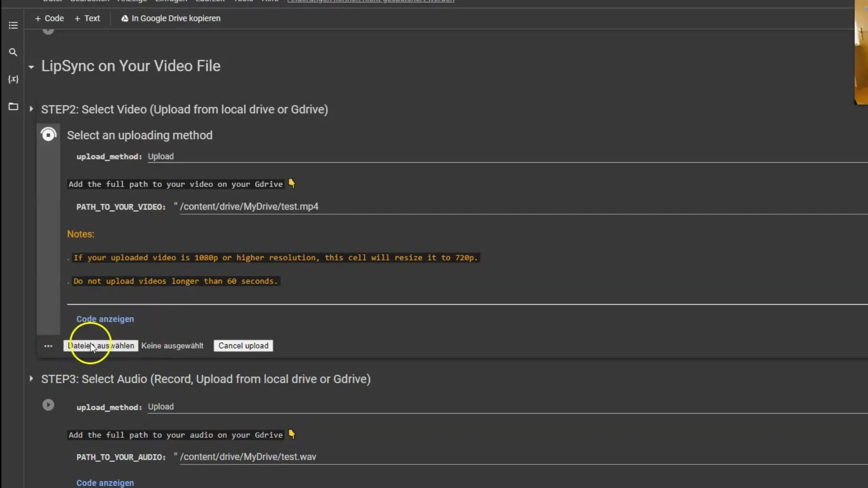Viewport: 868px width, 488px height.
Task: Click upload_method Upload dropdown for audio
Action: point(161,407)
